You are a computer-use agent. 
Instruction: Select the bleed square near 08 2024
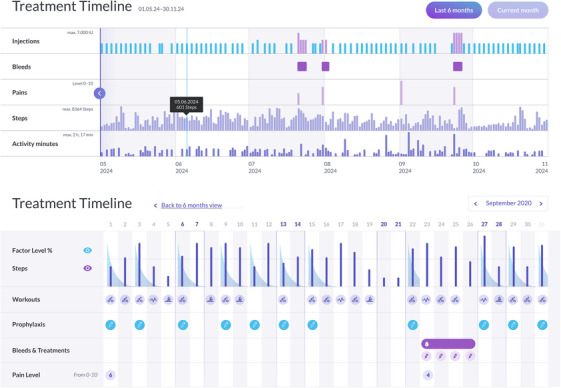[x=325, y=66]
